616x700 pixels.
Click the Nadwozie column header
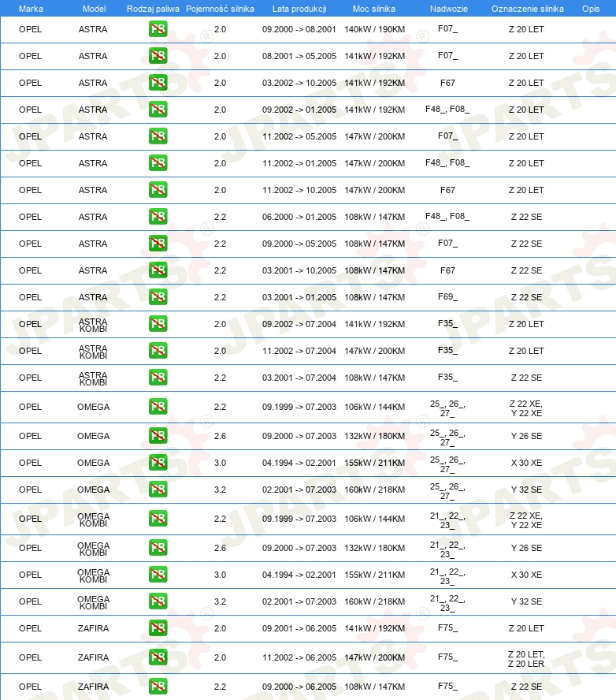click(x=449, y=9)
